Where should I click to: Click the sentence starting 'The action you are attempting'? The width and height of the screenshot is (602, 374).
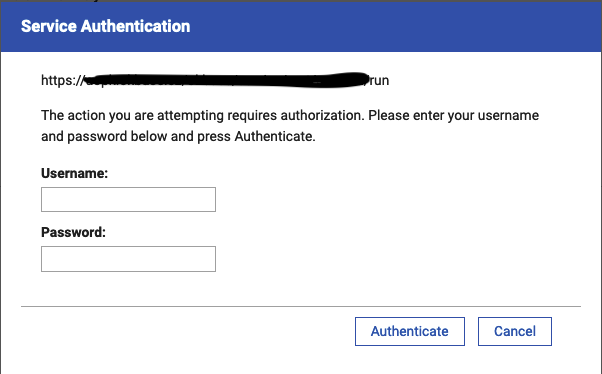(290, 115)
